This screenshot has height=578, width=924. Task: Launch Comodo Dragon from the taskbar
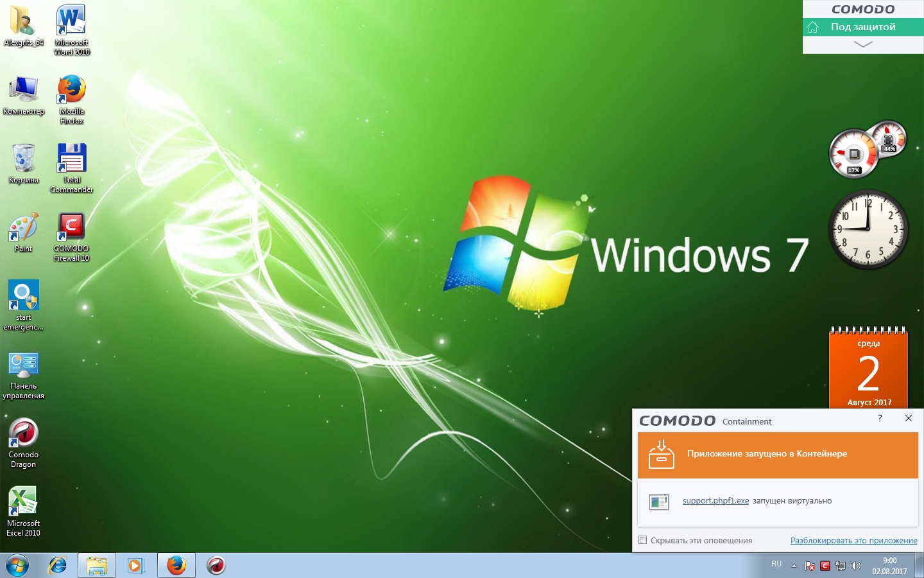pos(216,566)
